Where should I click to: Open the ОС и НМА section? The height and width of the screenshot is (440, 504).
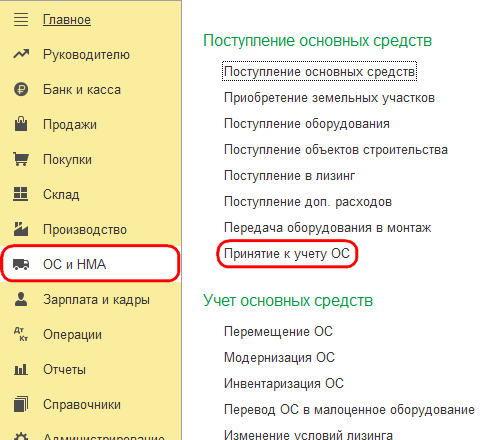75,264
